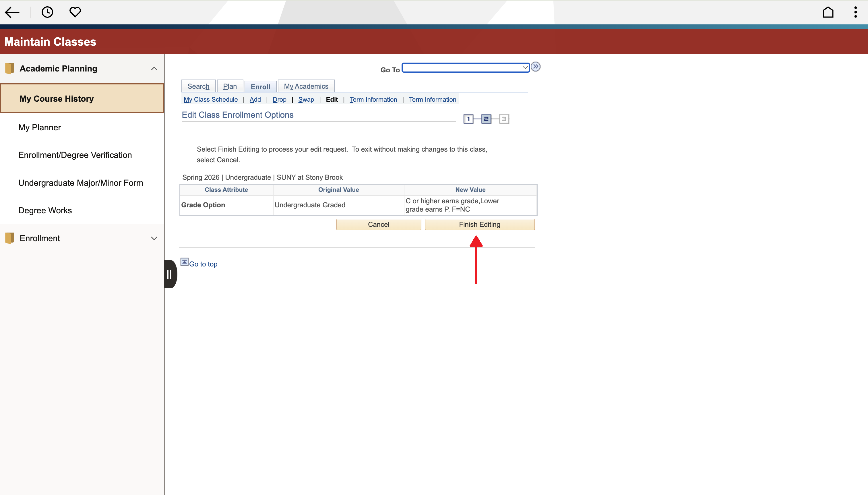Click the New Value column header
This screenshot has height=495, width=868.
(x=470, y=190)
